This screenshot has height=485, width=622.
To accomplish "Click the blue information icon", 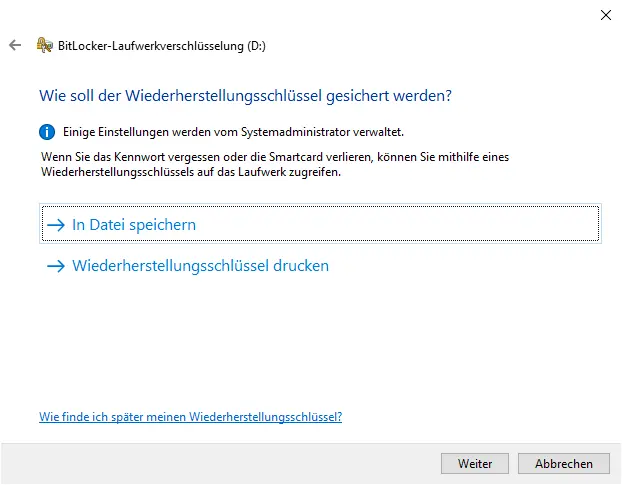I will pos(46,132).
